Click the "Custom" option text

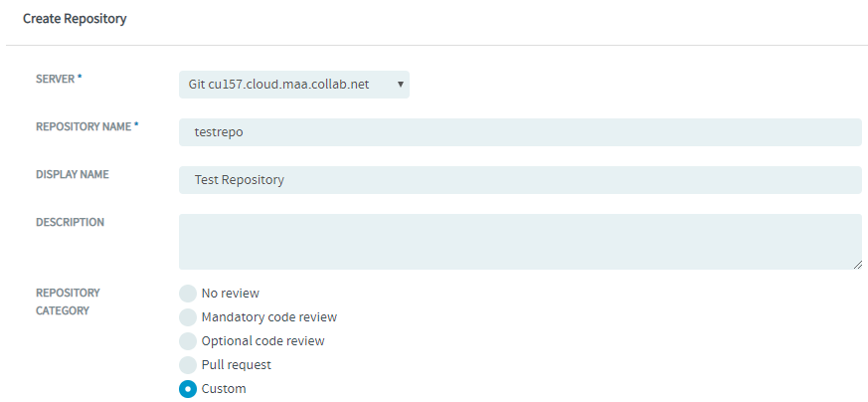(x=224, y=389)
